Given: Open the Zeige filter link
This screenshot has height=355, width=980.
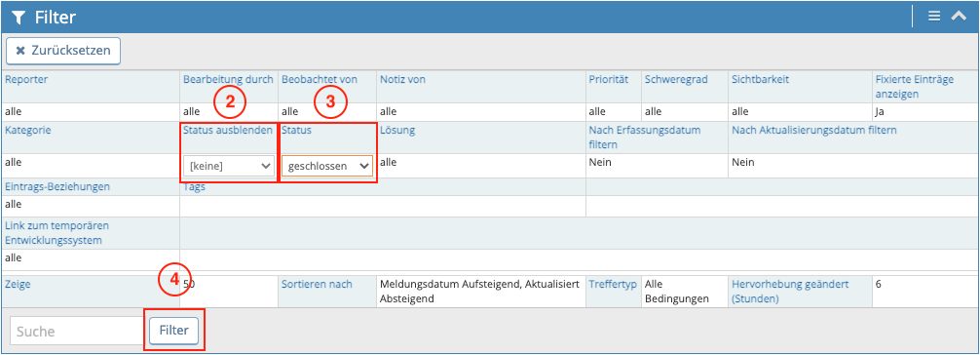Looking at the screenshot, I should coord(18,284).
